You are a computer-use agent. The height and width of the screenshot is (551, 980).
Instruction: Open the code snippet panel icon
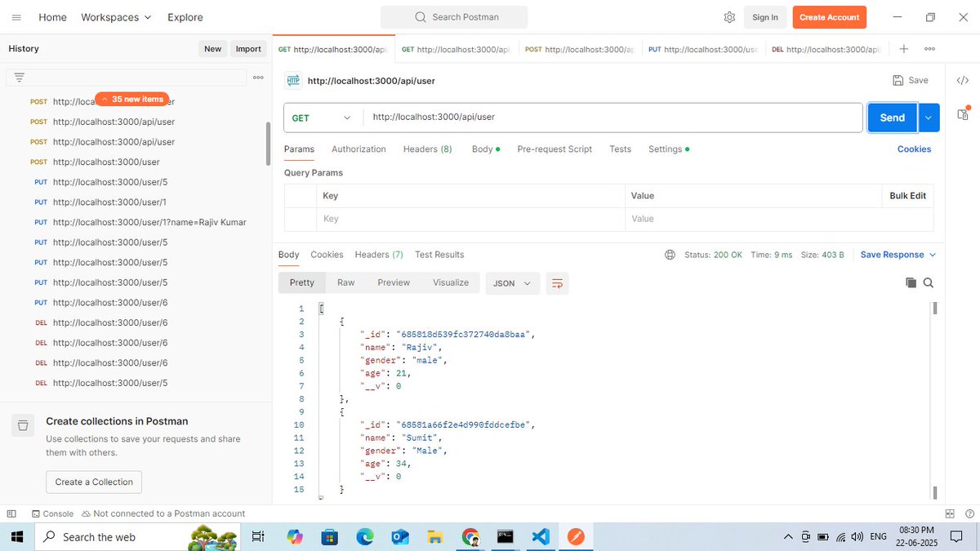[x=963, y=80]
